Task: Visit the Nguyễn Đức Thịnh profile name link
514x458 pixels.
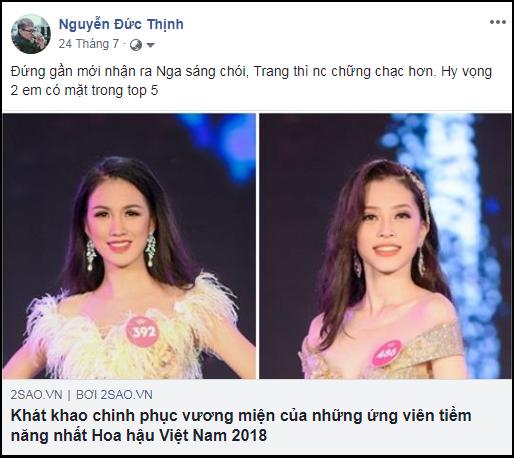Action: click(x=121, y=24)
